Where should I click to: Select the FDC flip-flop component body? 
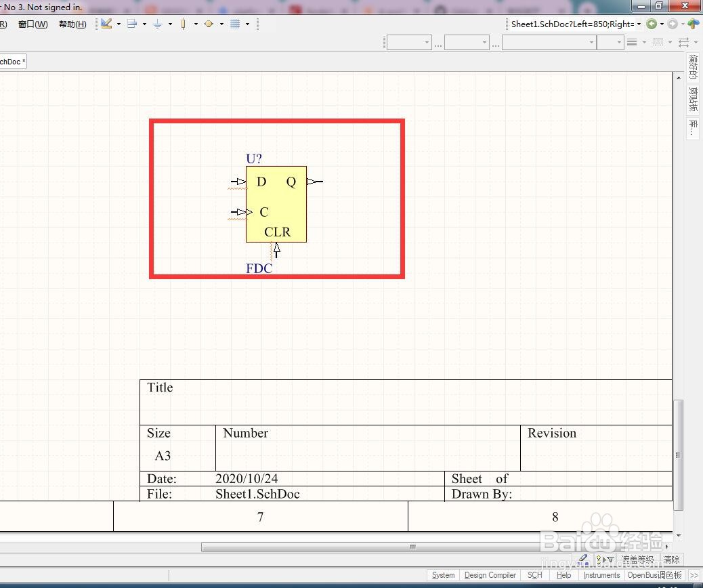pos(276,204)
